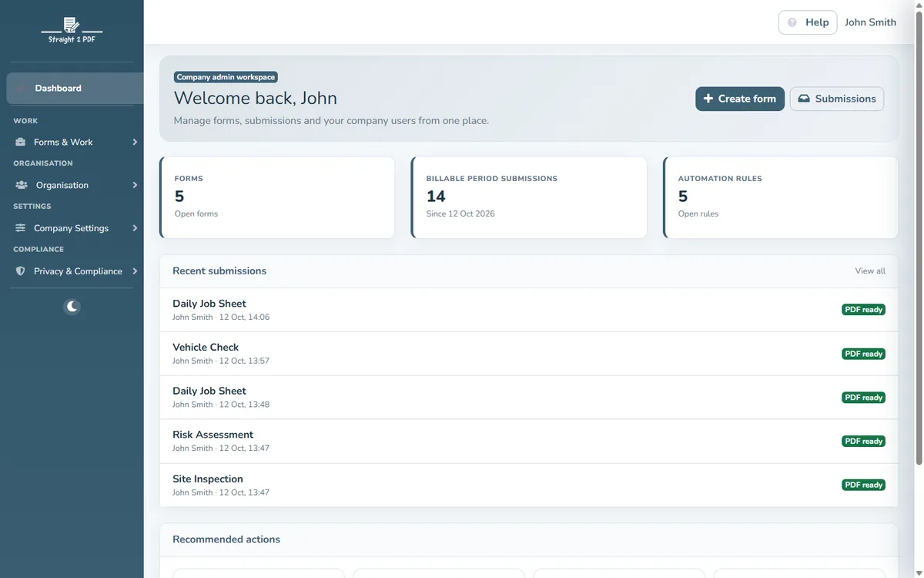This screenshot has height=578, width=924.
Task: Select the Privacy & Compliance menu label
Action: [78, 271]
